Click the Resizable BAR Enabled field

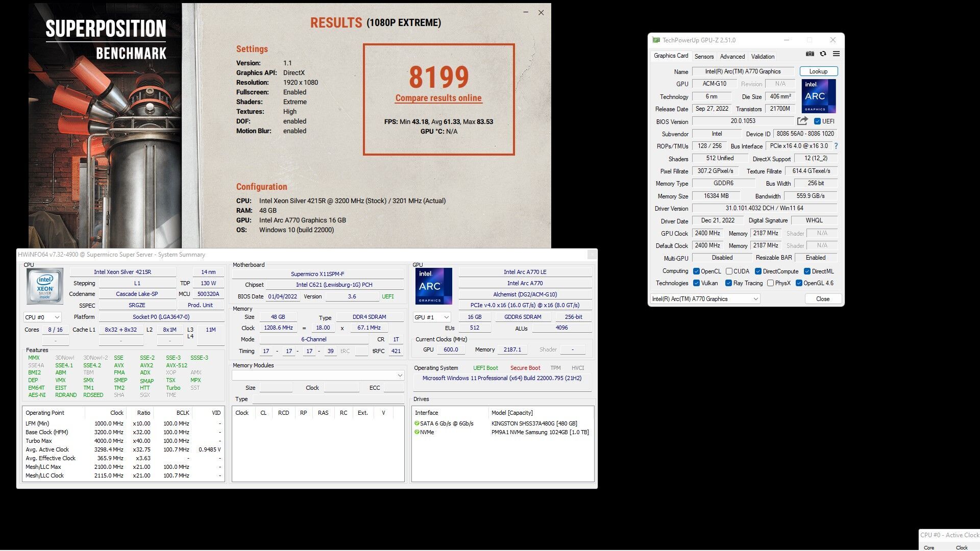click(x=815, y=258)
